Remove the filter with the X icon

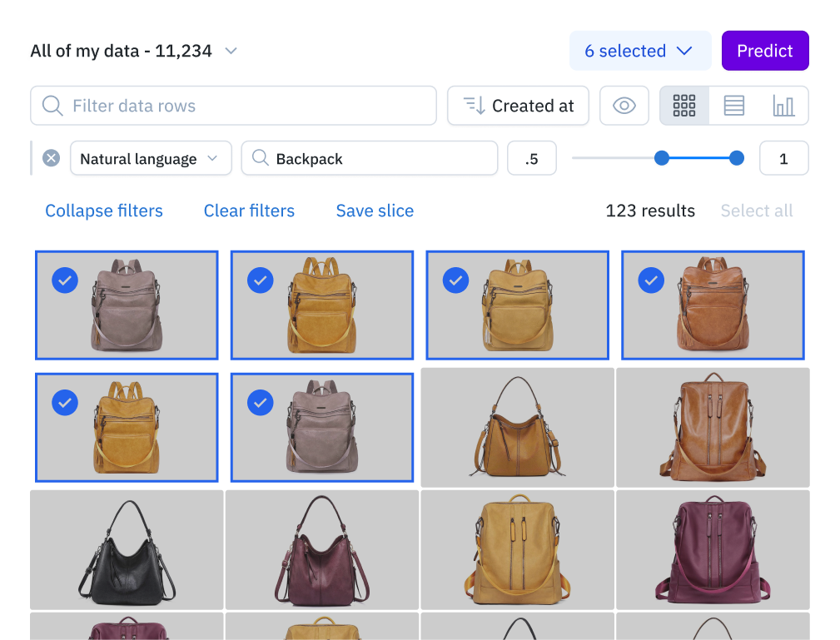(51, 158)
